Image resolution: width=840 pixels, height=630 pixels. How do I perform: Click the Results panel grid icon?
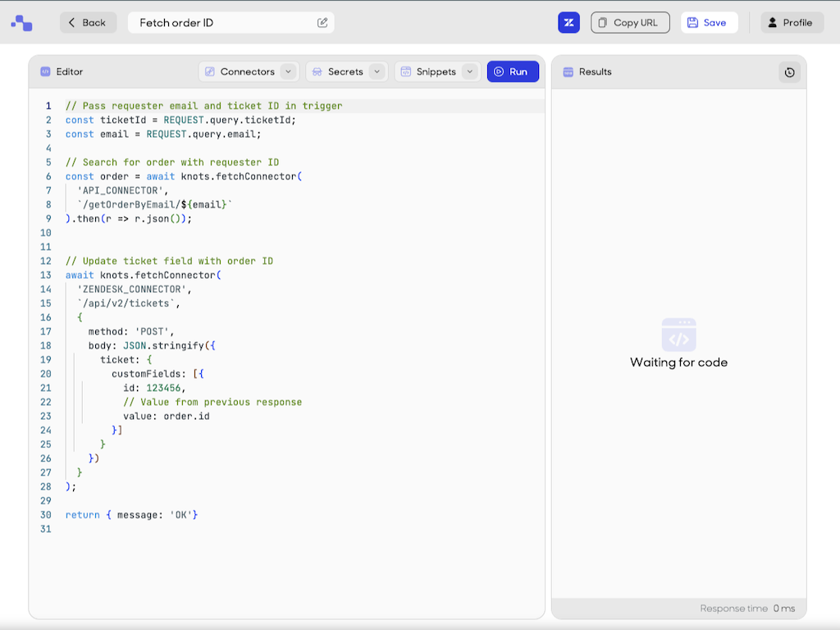(x=567, y=72)
